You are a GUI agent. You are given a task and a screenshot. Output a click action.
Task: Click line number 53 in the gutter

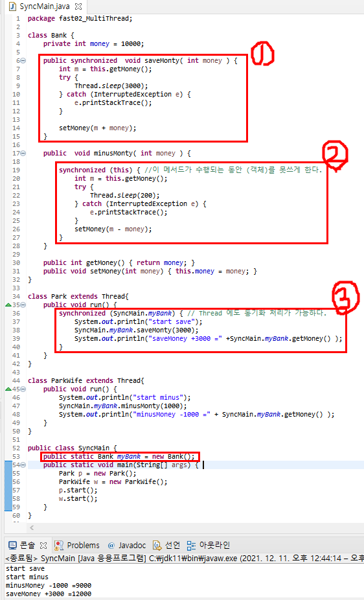[x=16, y=456]
